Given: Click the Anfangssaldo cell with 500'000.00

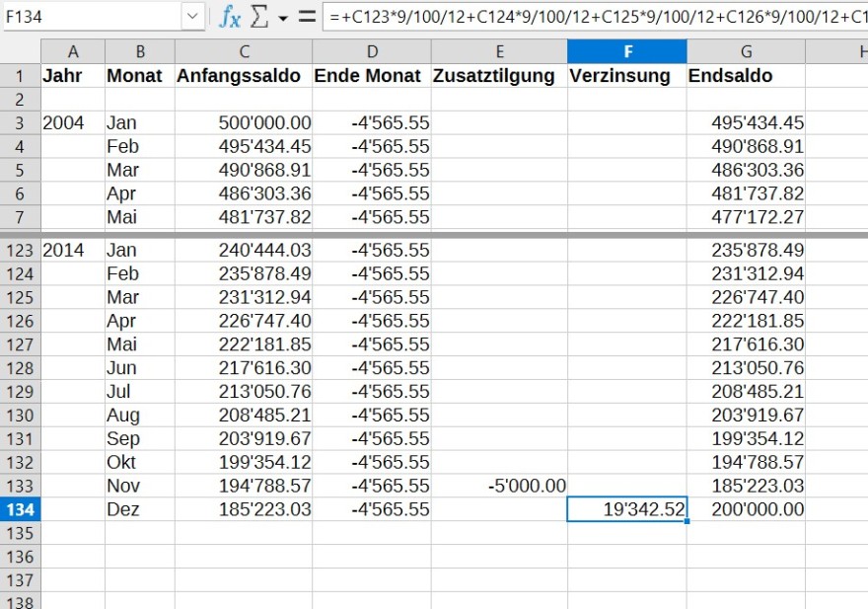Looking at the screenshot, I should point(243,122).
